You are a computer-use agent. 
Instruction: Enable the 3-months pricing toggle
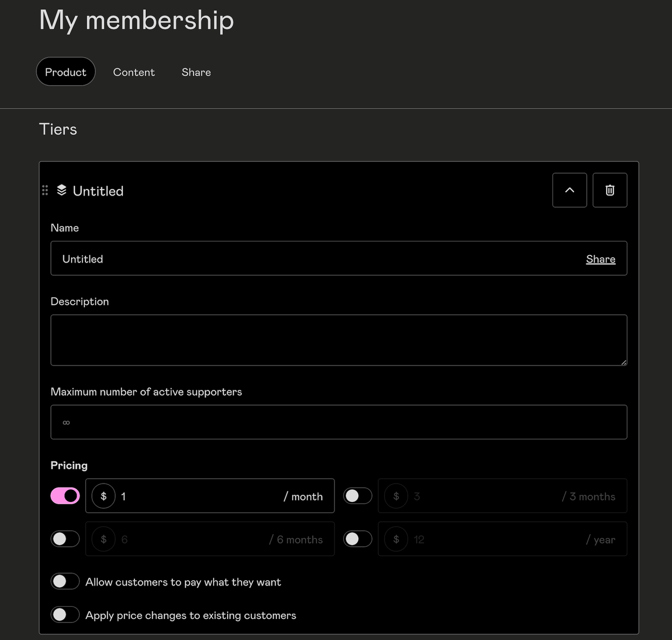point(357,496)
